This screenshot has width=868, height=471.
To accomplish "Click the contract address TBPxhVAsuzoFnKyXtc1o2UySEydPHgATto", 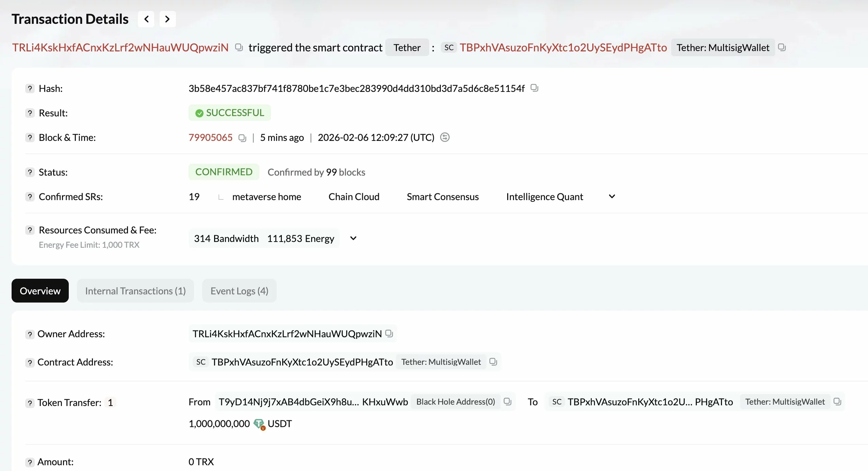I will 563,47.
